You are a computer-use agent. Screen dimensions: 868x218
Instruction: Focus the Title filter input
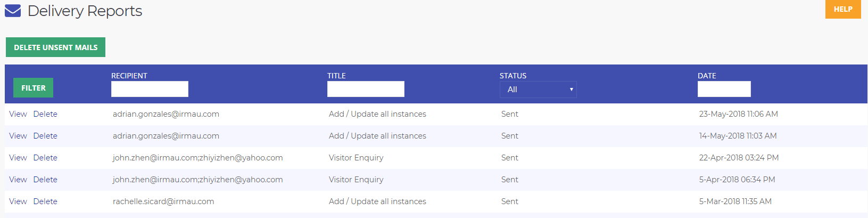[366, 89]
